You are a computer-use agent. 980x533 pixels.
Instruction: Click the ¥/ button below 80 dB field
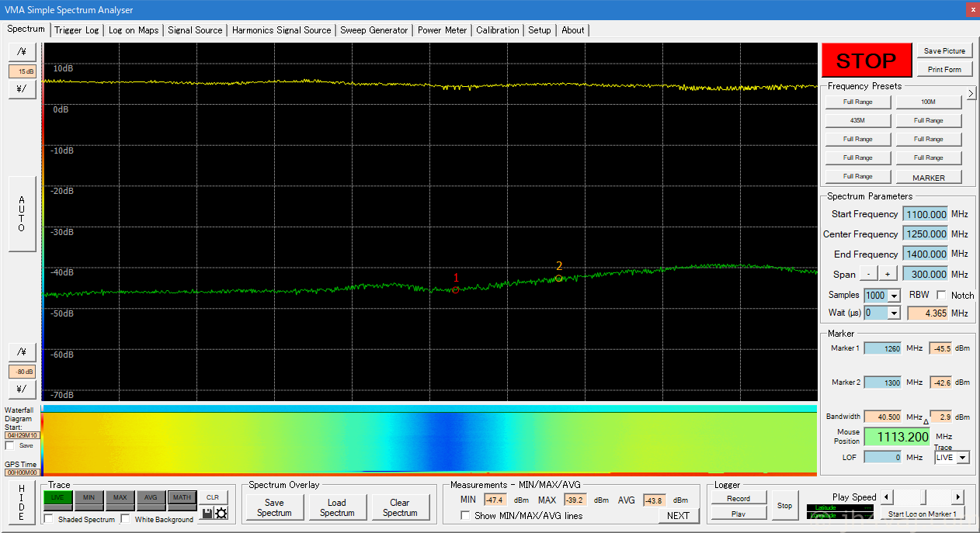tap(22, 388)
